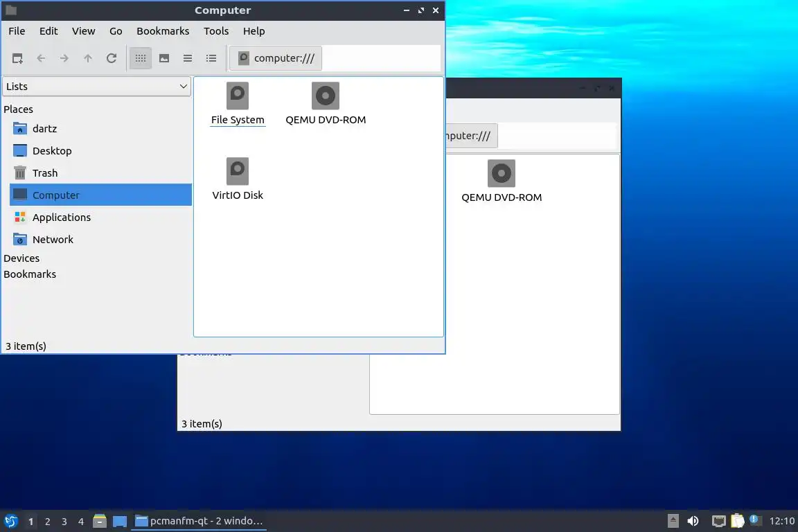Switch to workspace 1

pos(30,522)
